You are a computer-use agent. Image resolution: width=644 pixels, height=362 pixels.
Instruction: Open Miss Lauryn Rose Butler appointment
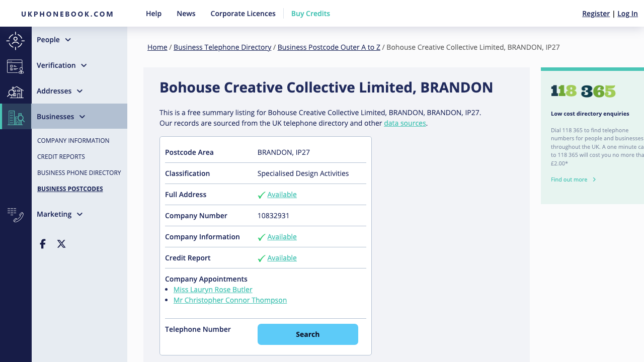pos(213,290)
